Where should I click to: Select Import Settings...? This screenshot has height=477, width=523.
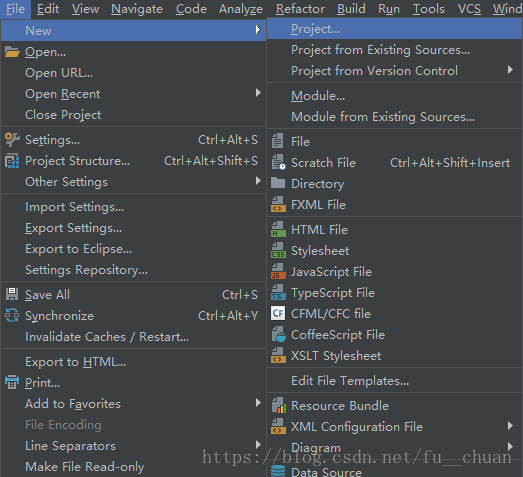point(133,207)
